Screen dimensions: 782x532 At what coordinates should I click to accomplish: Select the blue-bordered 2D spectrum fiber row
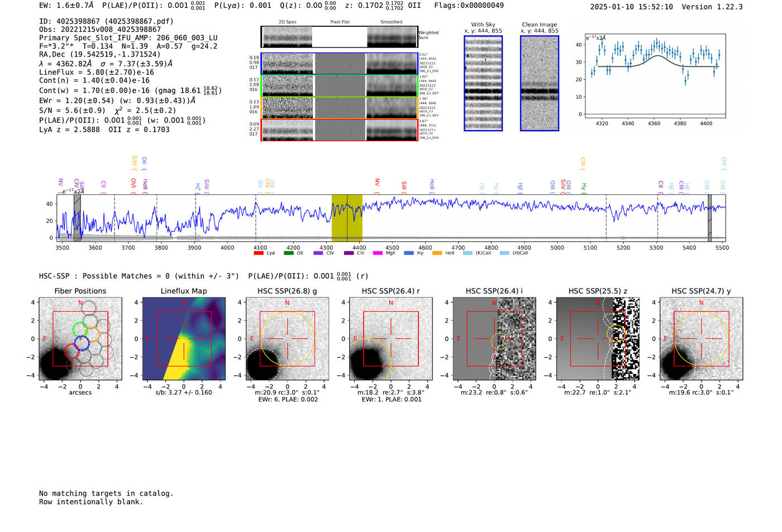pyautogui.click(x=340, y=64)
